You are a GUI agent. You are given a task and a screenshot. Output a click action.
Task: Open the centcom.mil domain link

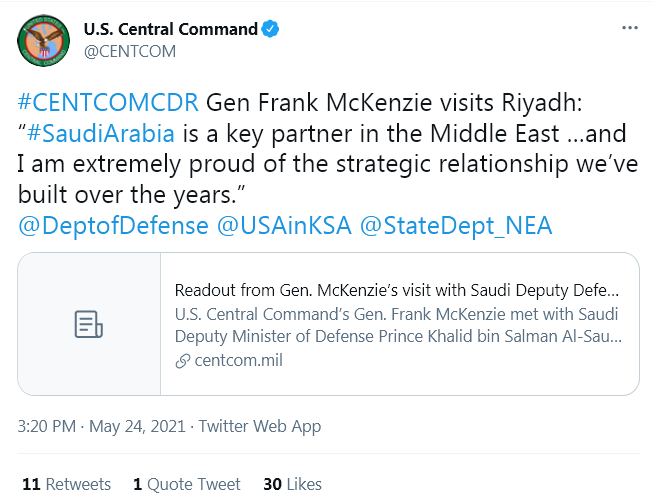point(238,360)
